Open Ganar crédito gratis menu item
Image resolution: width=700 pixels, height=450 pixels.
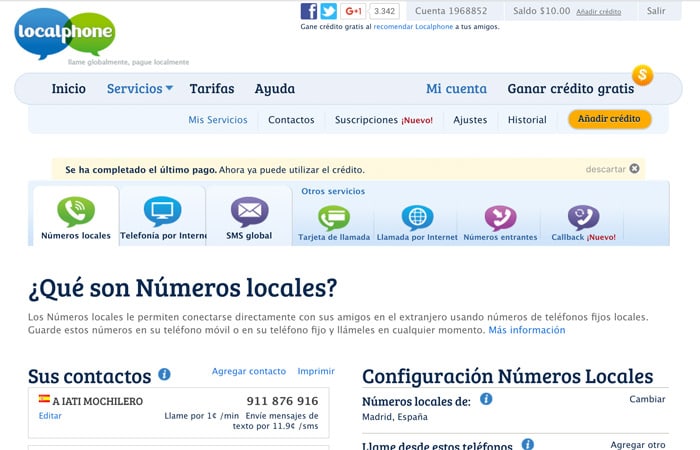point(571,88)
